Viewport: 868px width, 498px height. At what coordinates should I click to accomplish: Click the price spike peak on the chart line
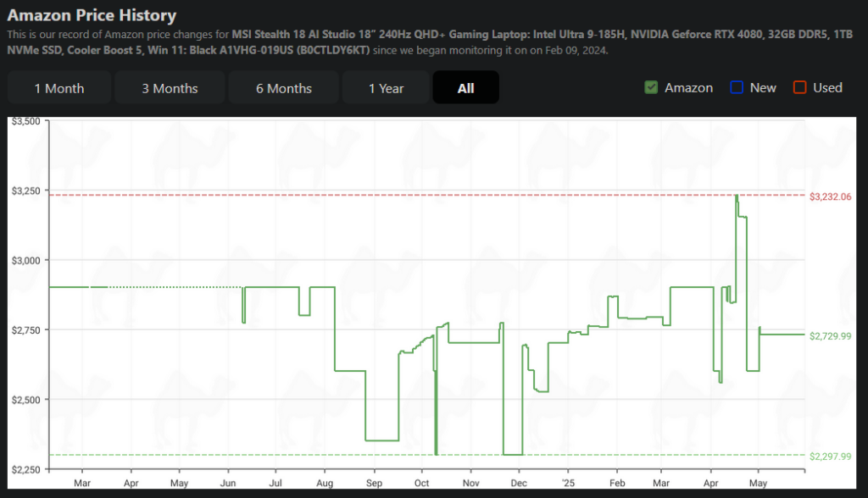[737, 196]
